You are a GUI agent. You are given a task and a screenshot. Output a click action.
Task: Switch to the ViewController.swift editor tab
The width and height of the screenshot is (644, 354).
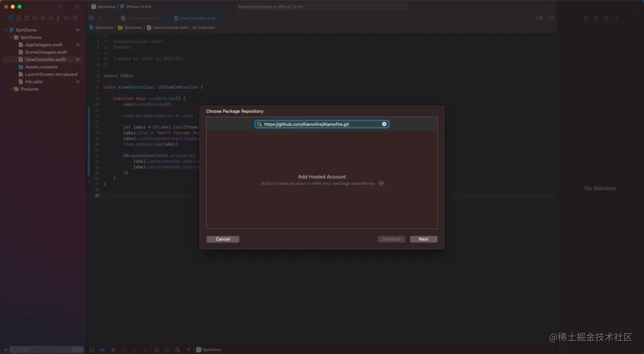[x=194, y=18]
